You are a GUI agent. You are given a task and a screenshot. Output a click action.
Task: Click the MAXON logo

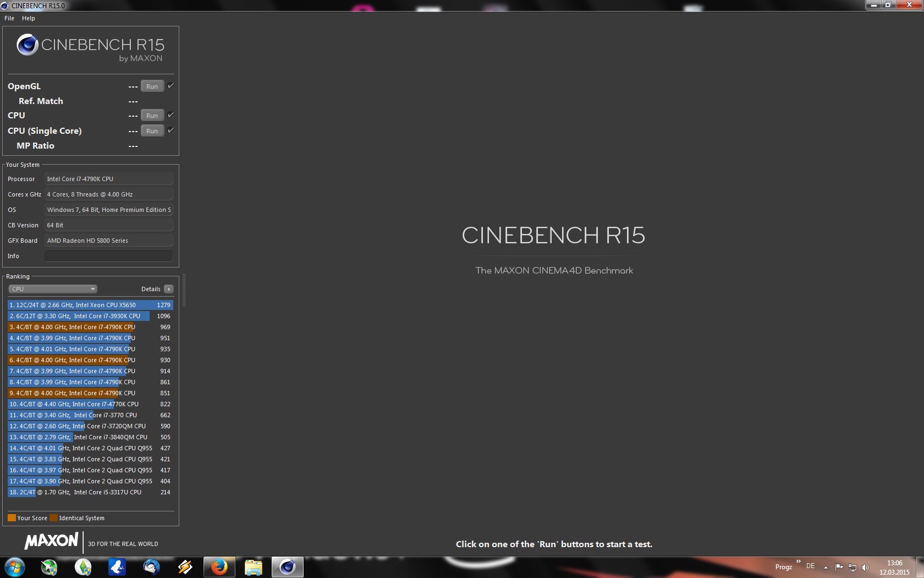(51, 541)
